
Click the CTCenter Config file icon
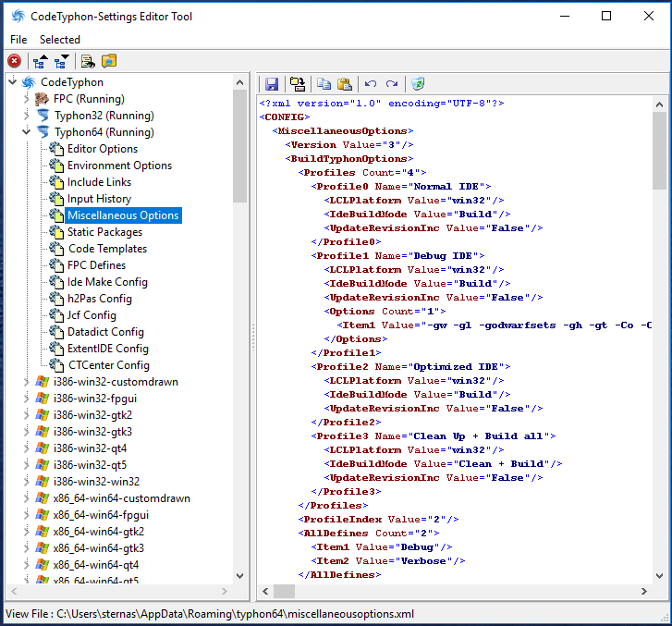(56, 365)
